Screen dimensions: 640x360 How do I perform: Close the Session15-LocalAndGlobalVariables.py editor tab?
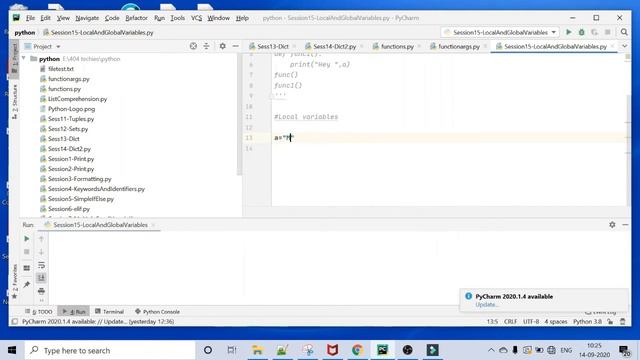(612, 47)
